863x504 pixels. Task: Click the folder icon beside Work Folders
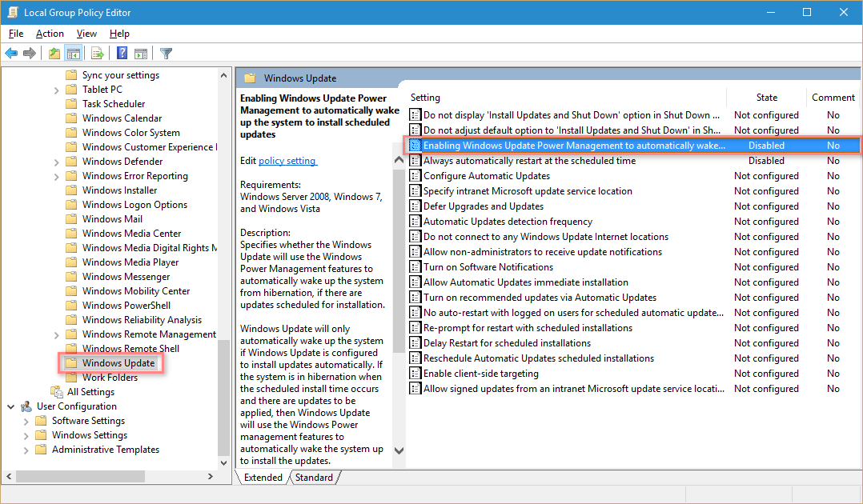(x=71, y=378)
